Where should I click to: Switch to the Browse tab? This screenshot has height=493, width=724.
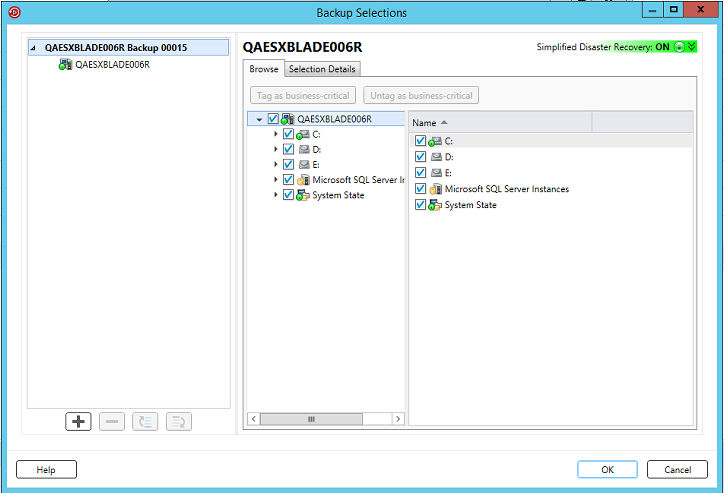[x=264, y=69]
